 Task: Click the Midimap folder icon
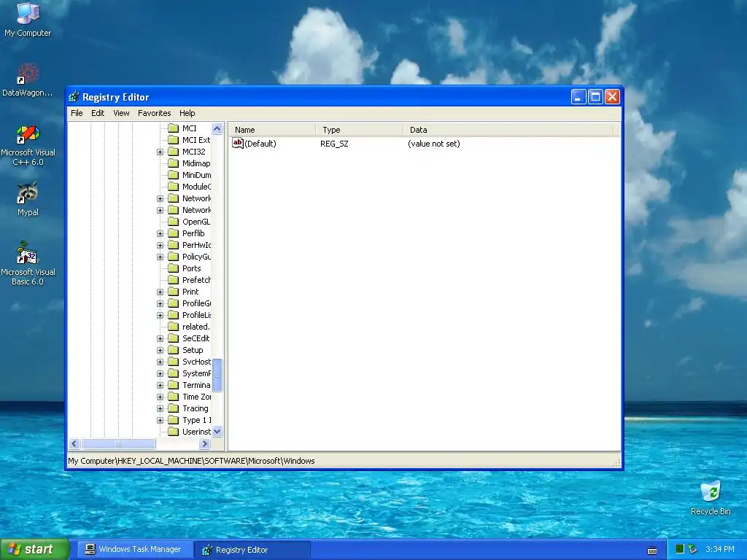tap(174, 163)
